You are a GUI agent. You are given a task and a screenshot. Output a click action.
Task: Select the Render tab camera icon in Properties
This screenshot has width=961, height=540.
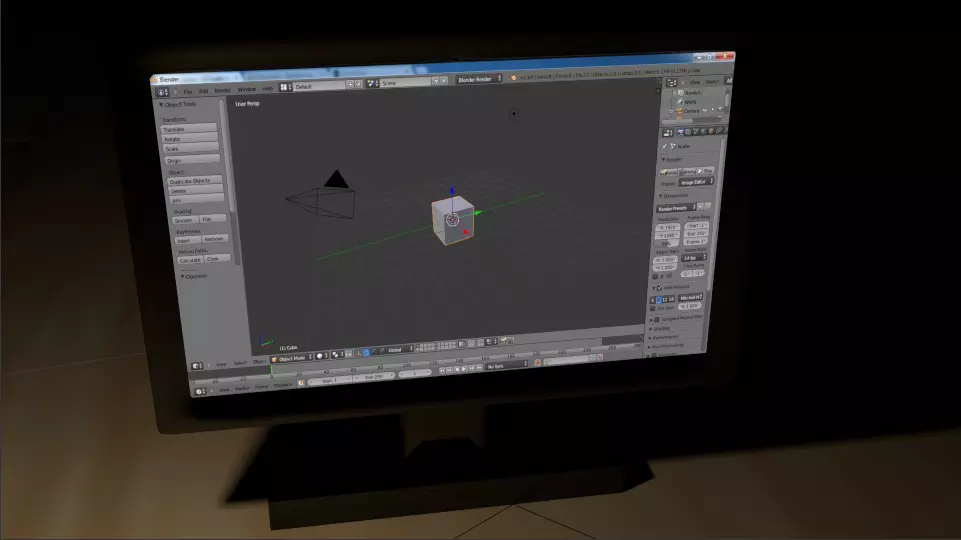coord(680,132)
